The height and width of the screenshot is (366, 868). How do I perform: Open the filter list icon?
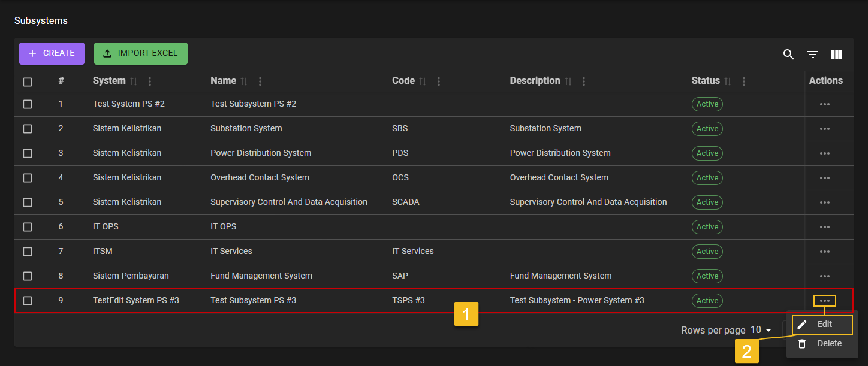pyautogui.click(x=813, y=55)
